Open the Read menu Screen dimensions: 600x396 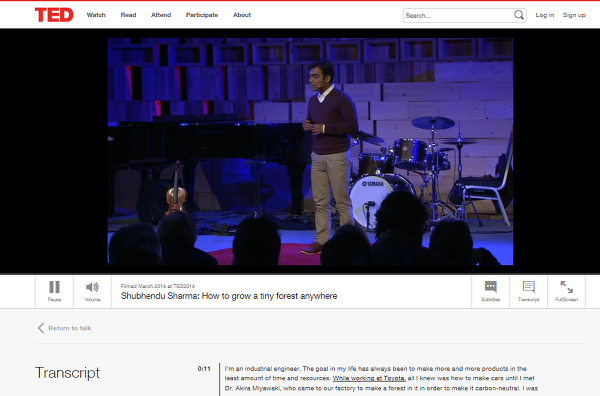[128, 15]
